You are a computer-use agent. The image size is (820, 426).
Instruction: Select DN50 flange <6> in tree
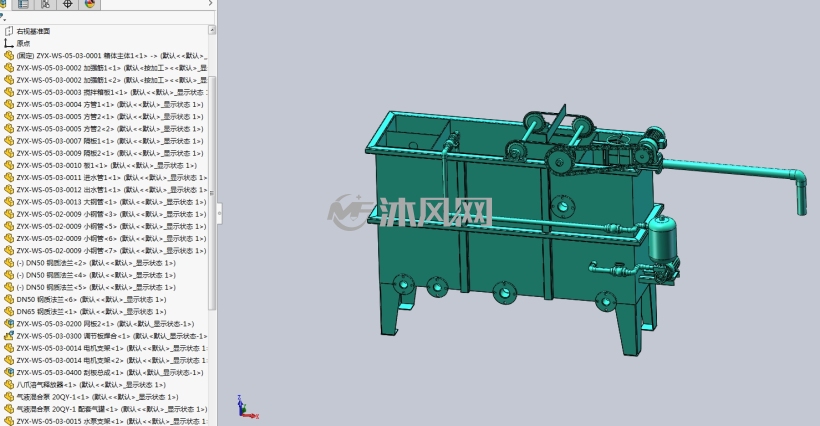pos(92,300)
